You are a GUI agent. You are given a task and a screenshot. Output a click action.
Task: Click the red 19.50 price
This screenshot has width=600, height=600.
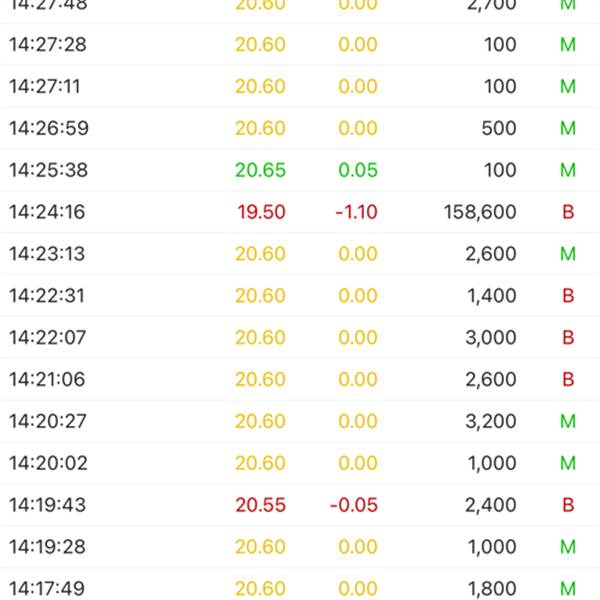(261, 212)
